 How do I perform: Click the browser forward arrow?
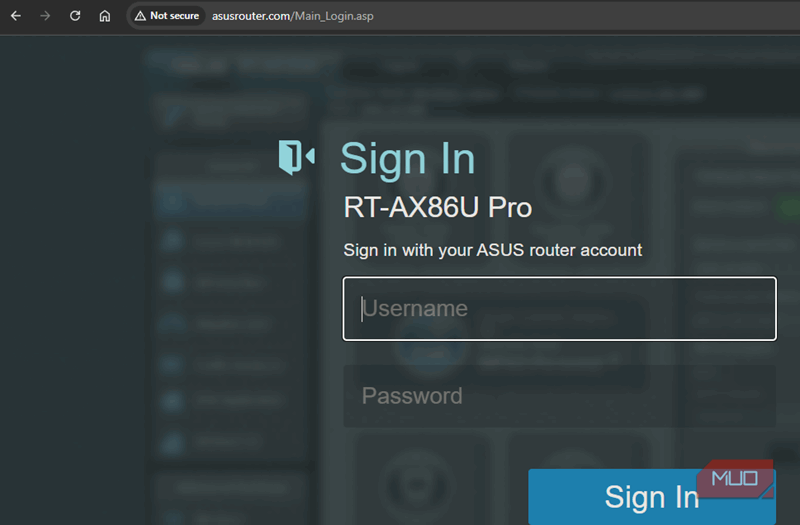point(45,16)
